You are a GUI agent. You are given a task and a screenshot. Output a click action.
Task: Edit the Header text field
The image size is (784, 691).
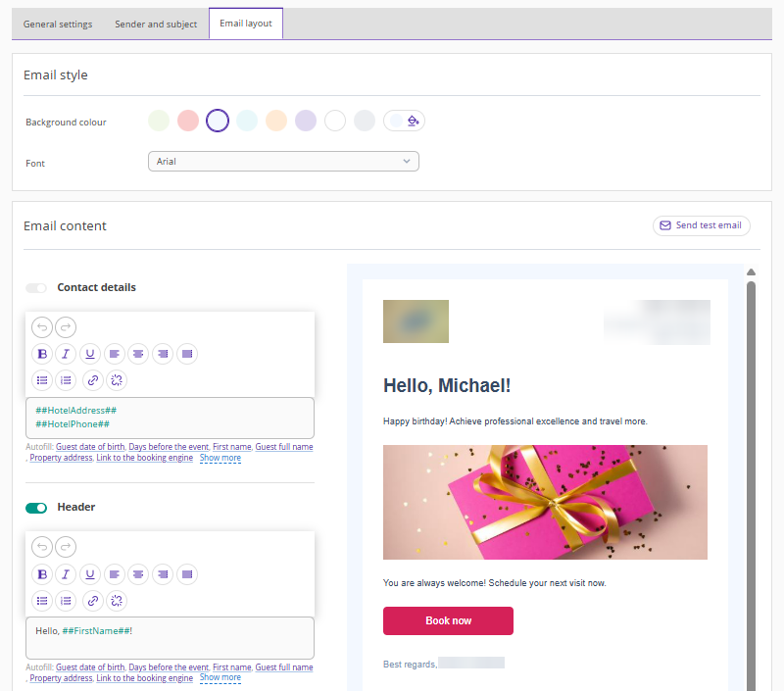click(170, 638)
